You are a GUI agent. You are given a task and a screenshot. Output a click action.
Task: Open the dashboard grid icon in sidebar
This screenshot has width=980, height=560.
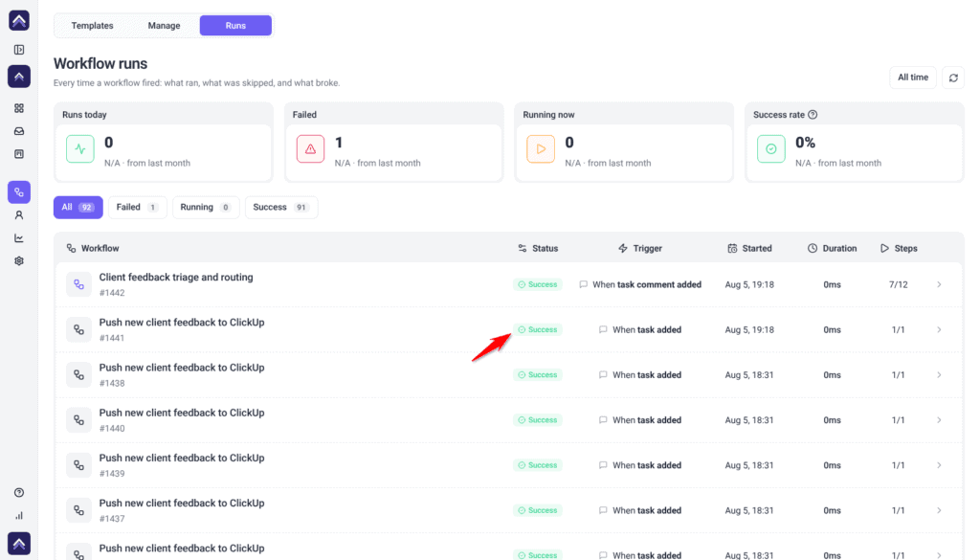click(19, 108)
